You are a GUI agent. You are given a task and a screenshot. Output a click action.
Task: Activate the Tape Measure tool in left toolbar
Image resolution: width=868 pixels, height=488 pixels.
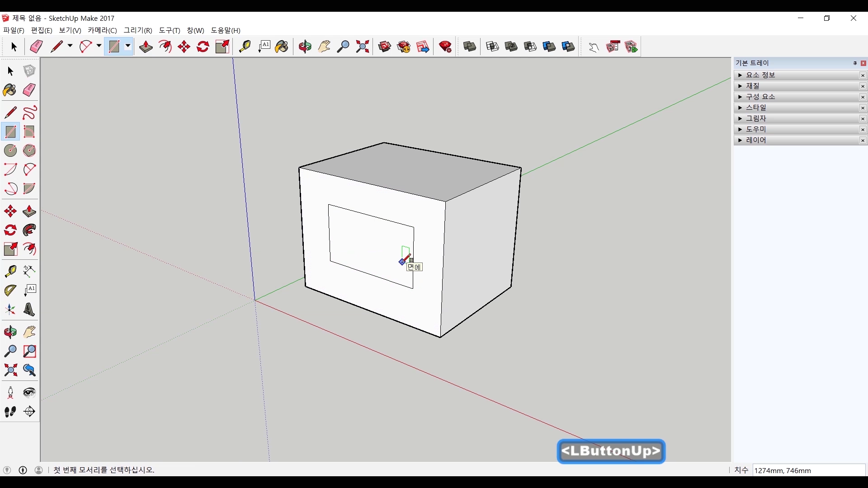[10, 271]
